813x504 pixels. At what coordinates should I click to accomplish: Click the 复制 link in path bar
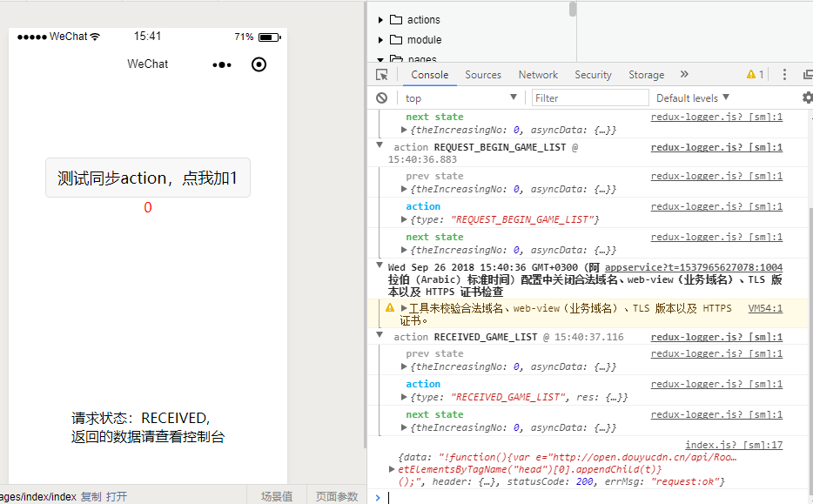[91, 497]
